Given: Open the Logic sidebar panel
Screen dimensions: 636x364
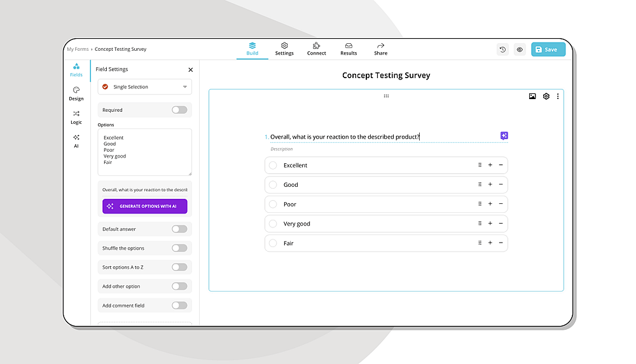Looking at the screenshot, I should point(76,117).
